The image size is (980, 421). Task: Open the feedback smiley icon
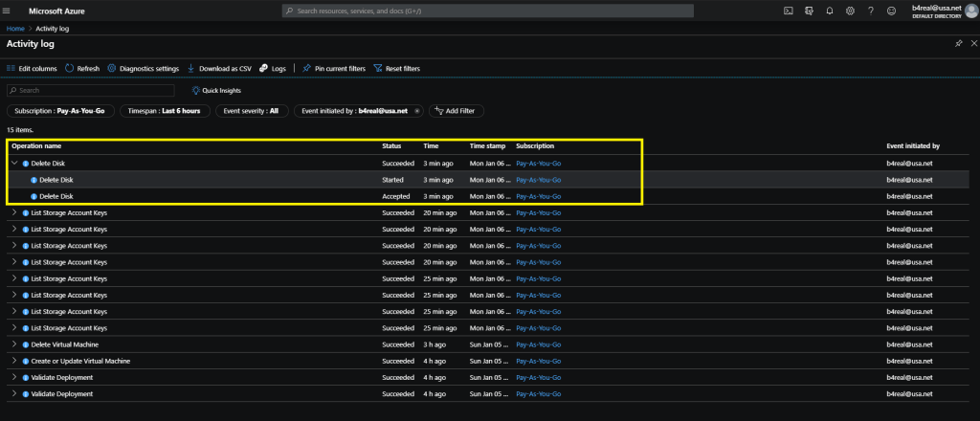coord(891,11)
